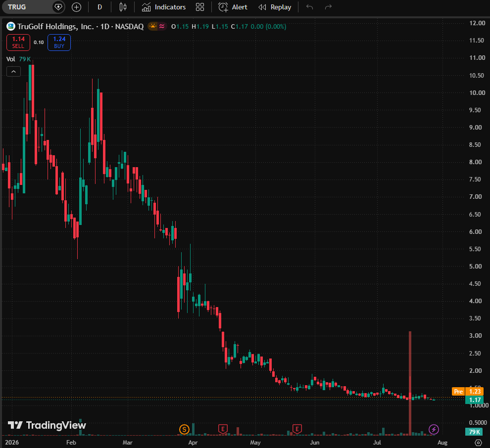Open the Indicators dialog

tap(164, 7)
